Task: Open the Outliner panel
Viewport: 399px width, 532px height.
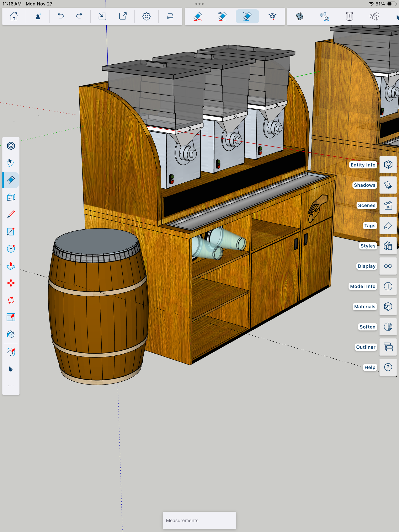Action: click(388, 347)
